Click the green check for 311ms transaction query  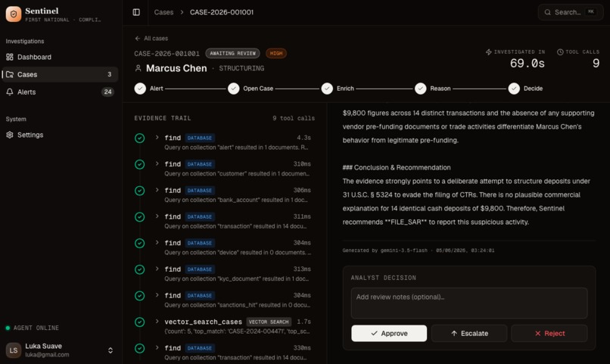(x=140, y=217)
